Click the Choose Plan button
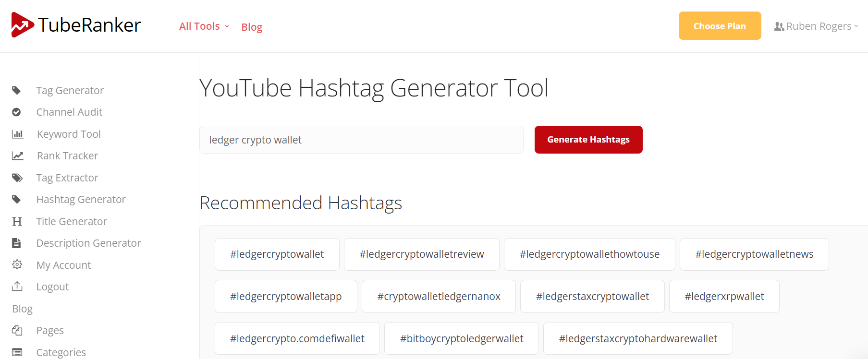The width and height of the screenshot is (868, 359). click(720, 26)
